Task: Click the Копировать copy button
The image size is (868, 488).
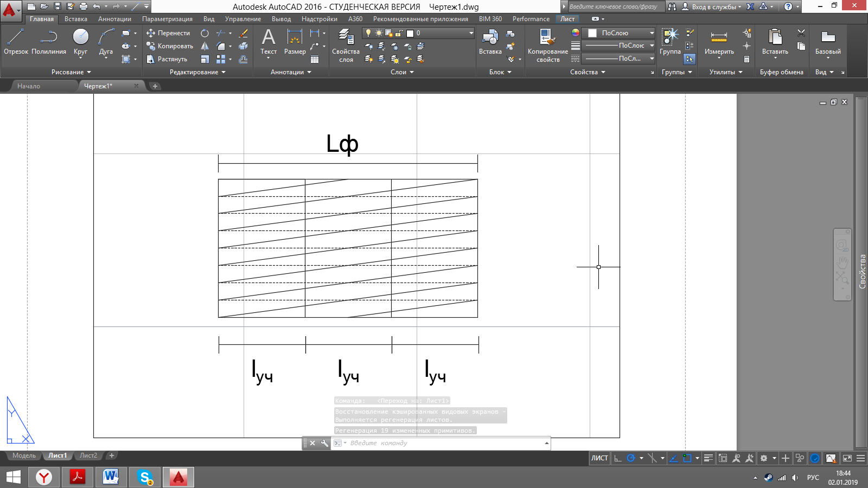Action: [170, 46]
